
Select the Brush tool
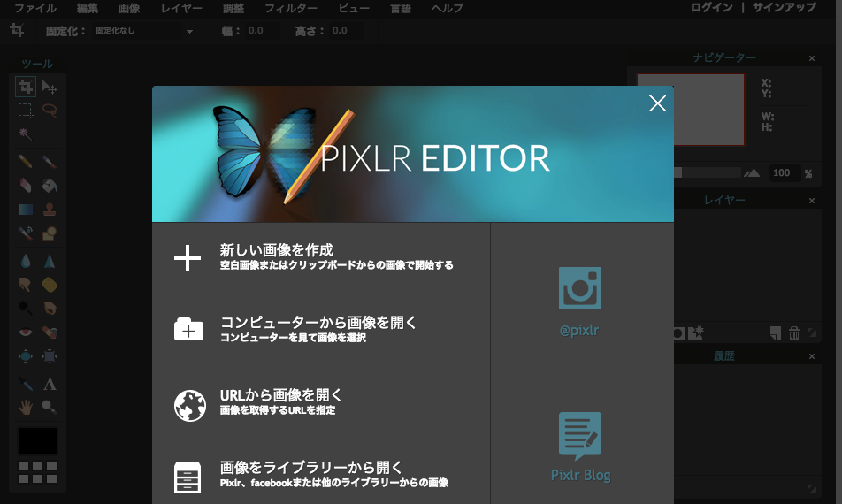50,162
